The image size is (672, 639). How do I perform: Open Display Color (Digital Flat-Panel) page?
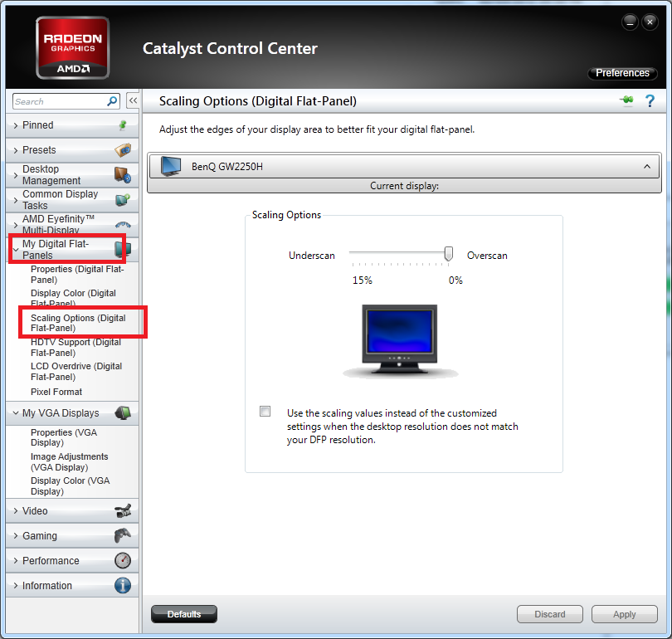coord(73,298)
